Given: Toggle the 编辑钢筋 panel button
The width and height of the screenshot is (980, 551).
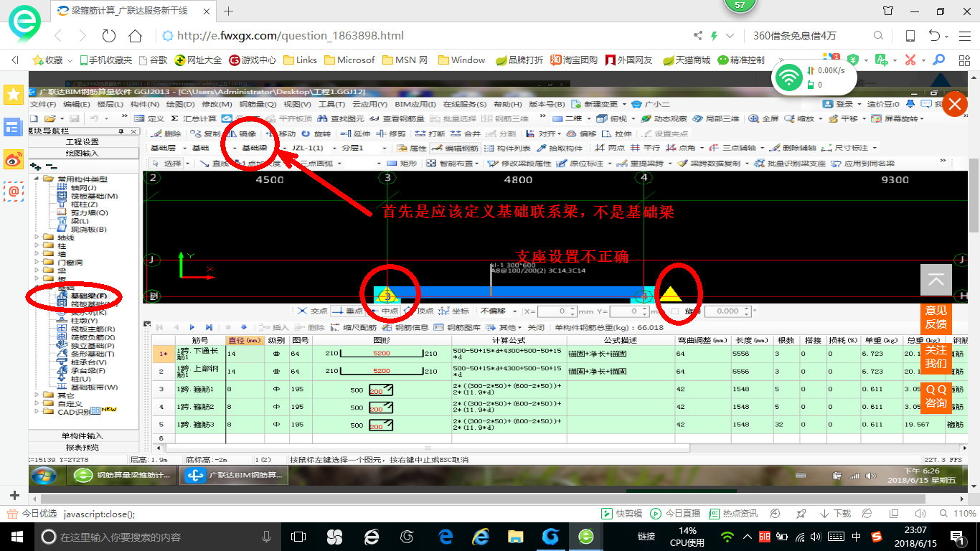Looking at the screenshot, I should (x=456, y=149).
